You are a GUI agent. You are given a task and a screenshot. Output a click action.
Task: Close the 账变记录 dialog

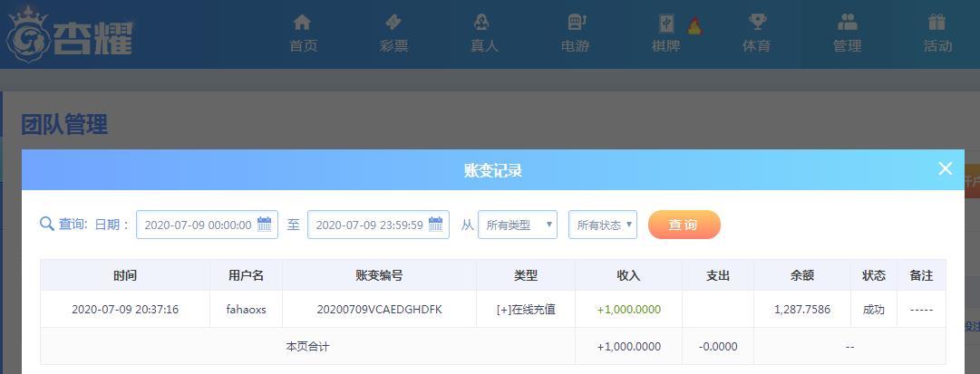tap(945, 168)
